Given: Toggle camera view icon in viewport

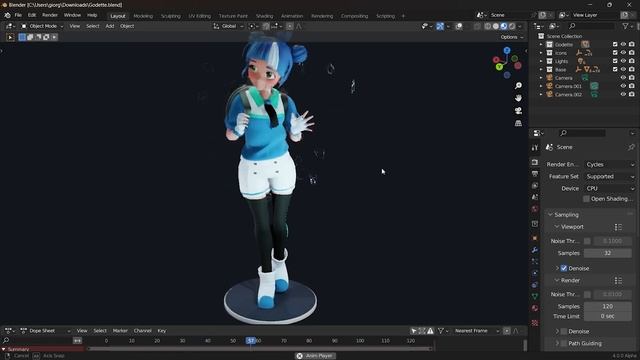Looking at the screenshot, I should pyautogui.click(x=518, y=111).
